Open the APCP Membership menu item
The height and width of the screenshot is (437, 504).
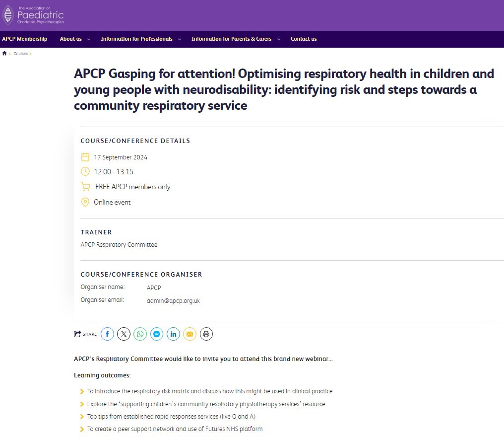tap(25, 39)
